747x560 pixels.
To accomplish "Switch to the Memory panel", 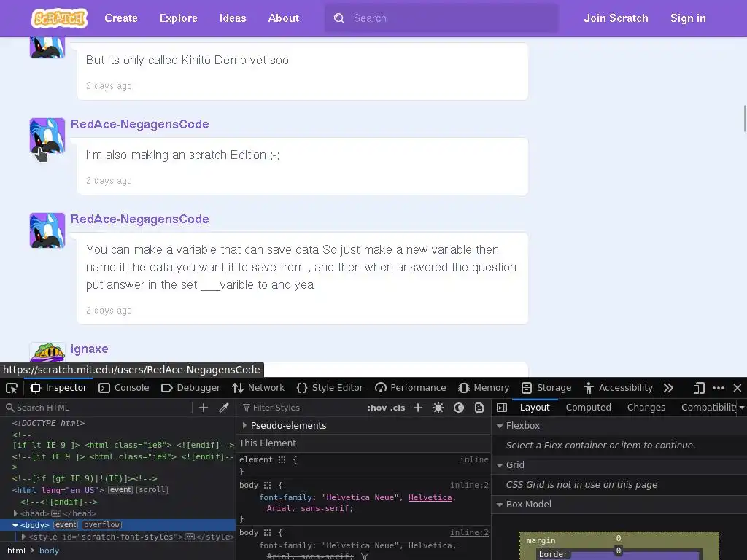I will (484, 388).
